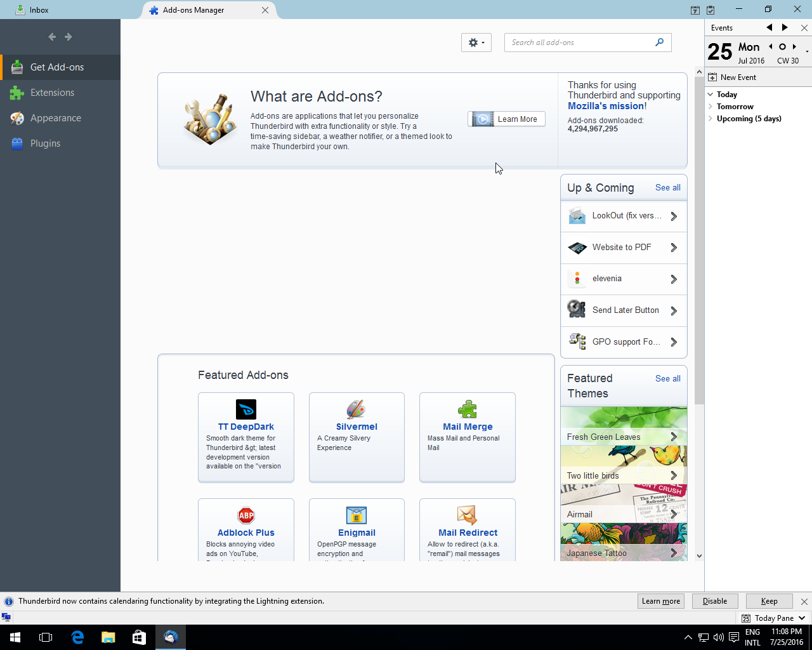
Task: Expand the Tomorrow events group
Action: click(x=710, y=107)
